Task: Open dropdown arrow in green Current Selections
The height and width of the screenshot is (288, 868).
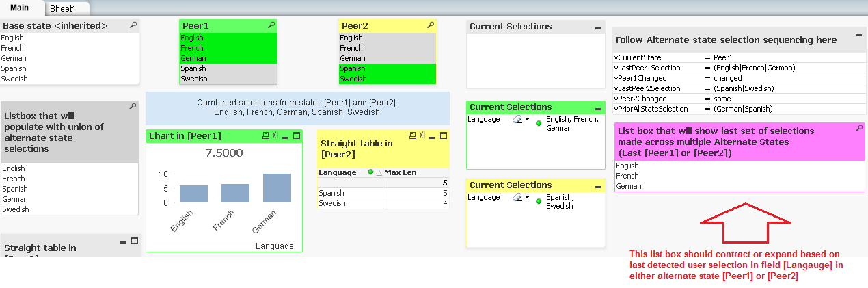Action: (x=528, y=120)
